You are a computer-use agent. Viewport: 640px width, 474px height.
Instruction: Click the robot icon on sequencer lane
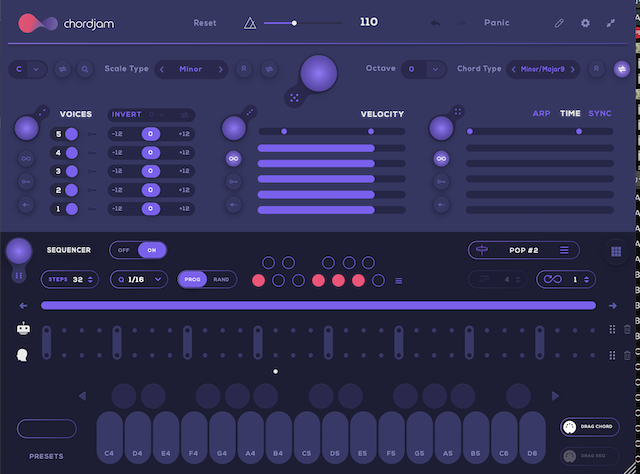[23, 328]
